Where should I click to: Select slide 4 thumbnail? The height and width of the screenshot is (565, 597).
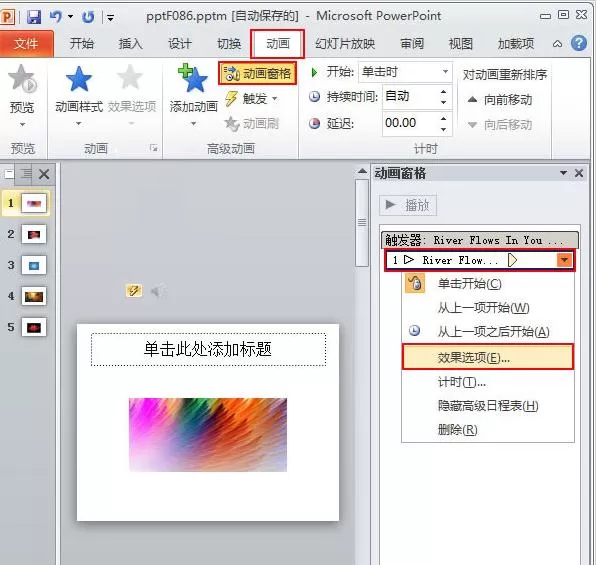[34, 296]
